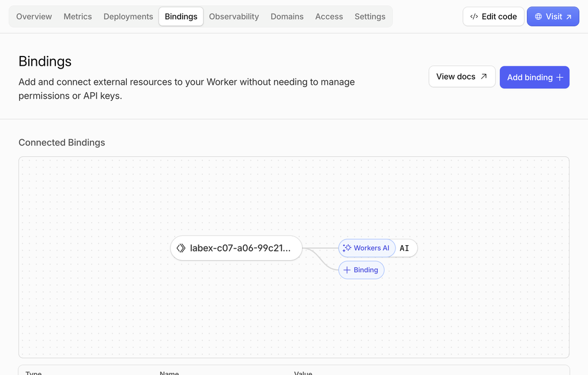
Task: Click the Connected Bindings heading
Action: pos(62,142)
